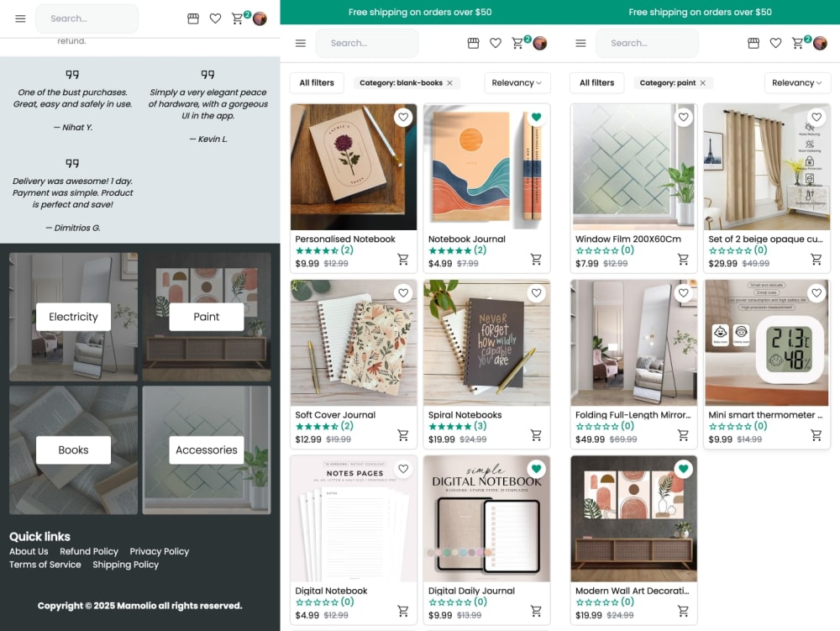
Task: Open profile avatar in right panel header
Action: [820, 44]
